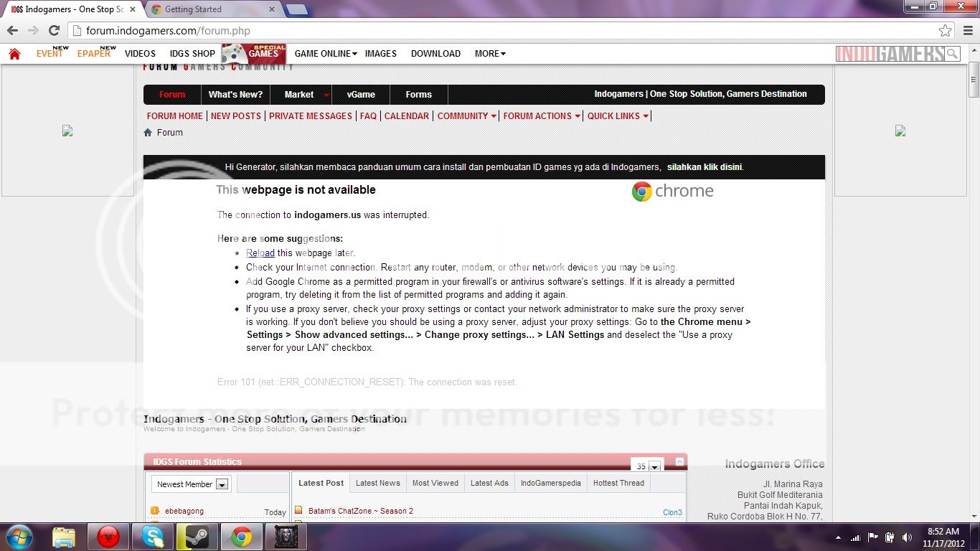Launch Skype from the taskbar

[152, 537]
